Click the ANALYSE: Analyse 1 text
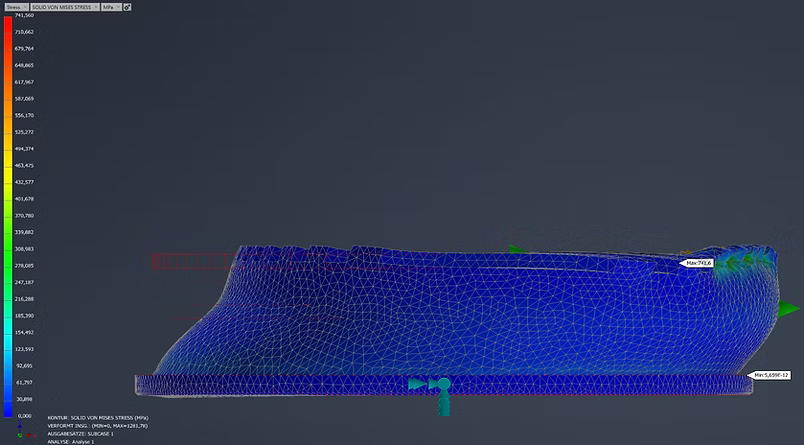 coord(70,441)
